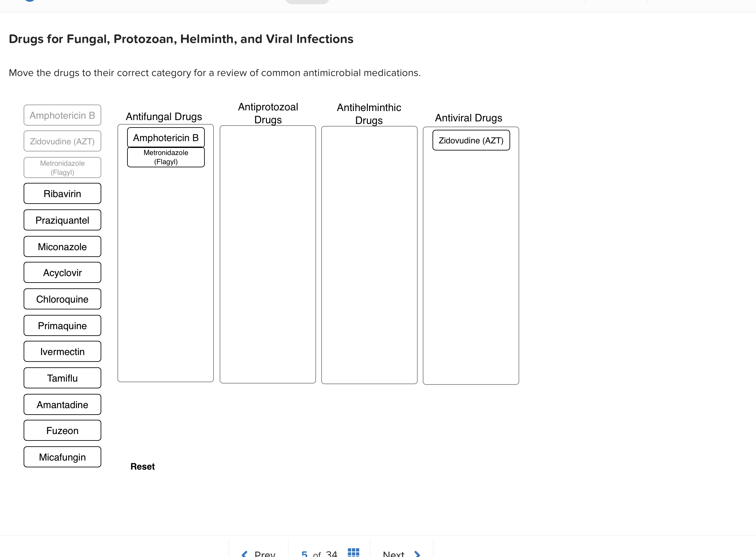Screen dimensions: 756x557
Task: Drag Miconazole to Antifungal Drugs category
Action: (x=62, y=246)
